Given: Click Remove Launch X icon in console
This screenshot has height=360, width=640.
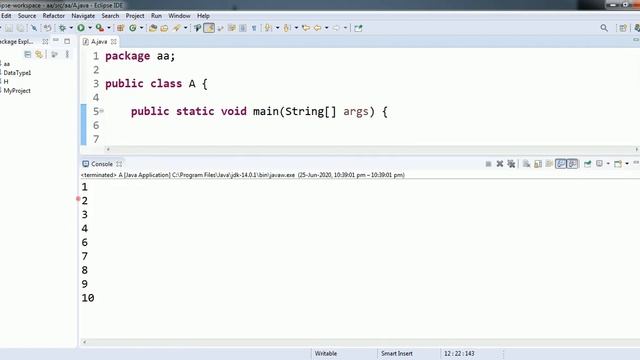Looking at the screenshot, I should [500, 164].
